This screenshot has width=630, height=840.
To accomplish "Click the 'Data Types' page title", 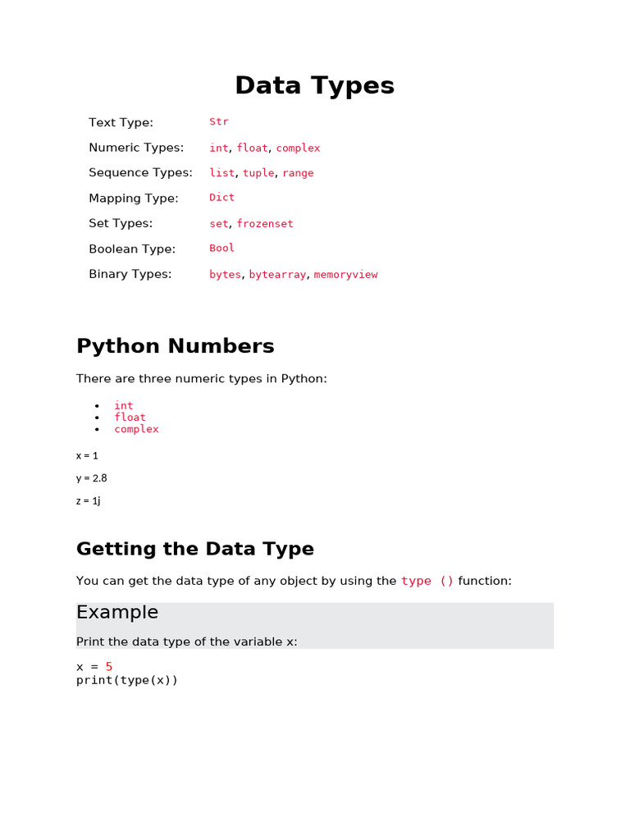I will (x=314, y=86).
